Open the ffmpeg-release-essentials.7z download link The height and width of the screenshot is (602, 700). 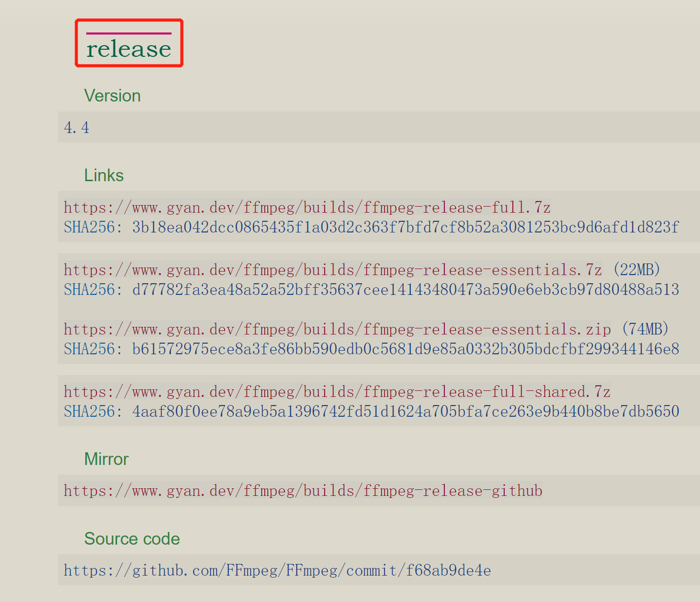[x=333, y=270]
